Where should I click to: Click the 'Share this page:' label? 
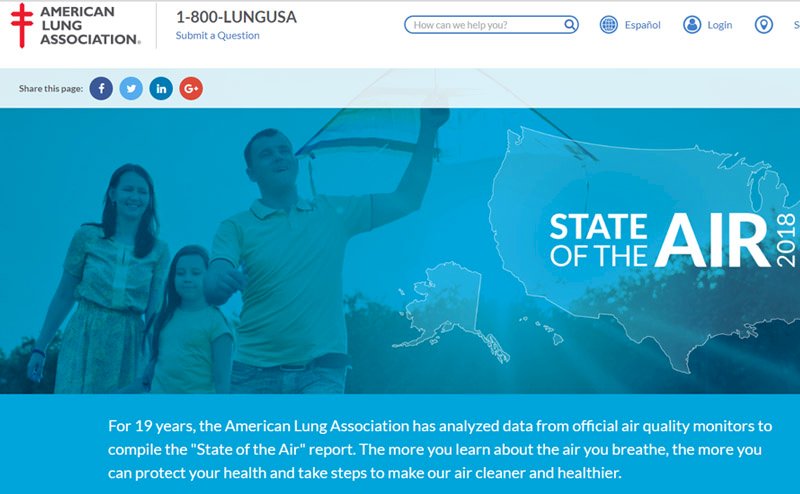coord(51,89)
